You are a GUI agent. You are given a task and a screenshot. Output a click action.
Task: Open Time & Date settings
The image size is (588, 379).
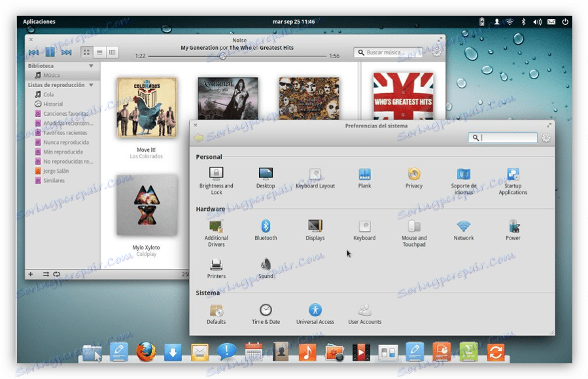point(266,314)
